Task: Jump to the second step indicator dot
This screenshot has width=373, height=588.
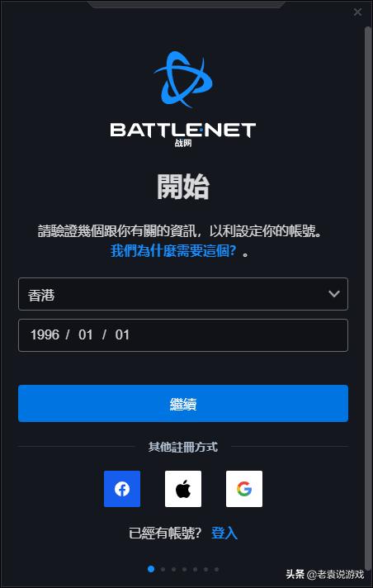Action: tap(163, 569)
